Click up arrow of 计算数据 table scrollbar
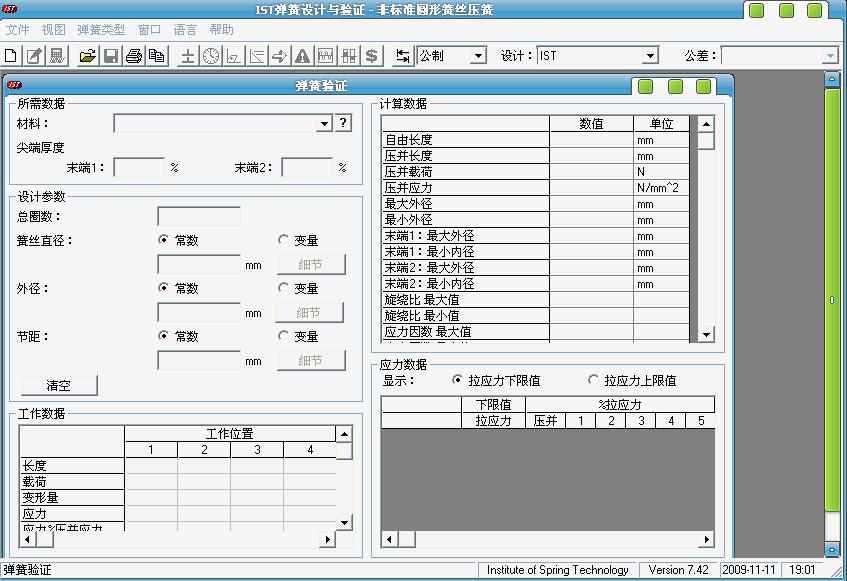Viewport: 847px width, 581px height. pos(707,124)
